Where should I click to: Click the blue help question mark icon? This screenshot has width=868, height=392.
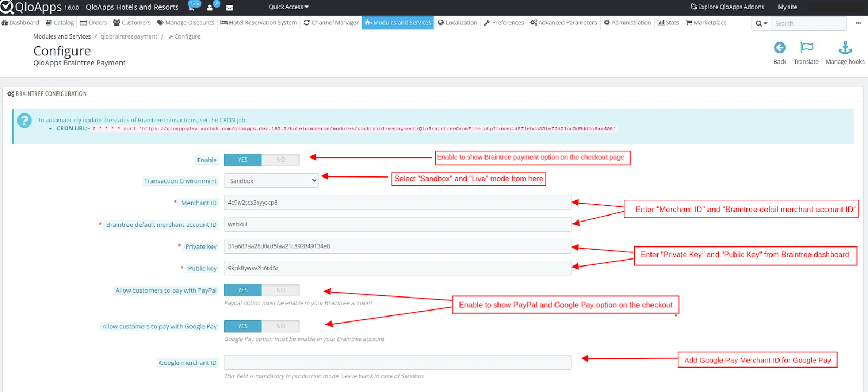tap(24, 121)
